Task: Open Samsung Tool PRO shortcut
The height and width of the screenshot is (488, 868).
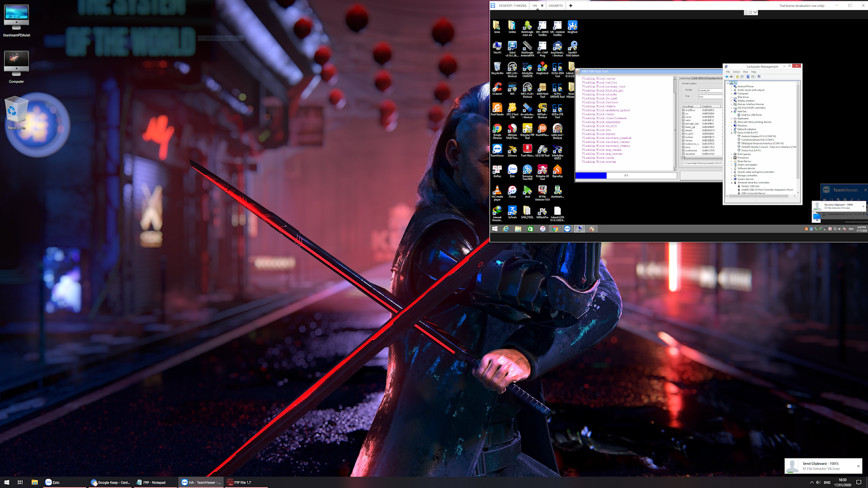Action: click(527, 172)
